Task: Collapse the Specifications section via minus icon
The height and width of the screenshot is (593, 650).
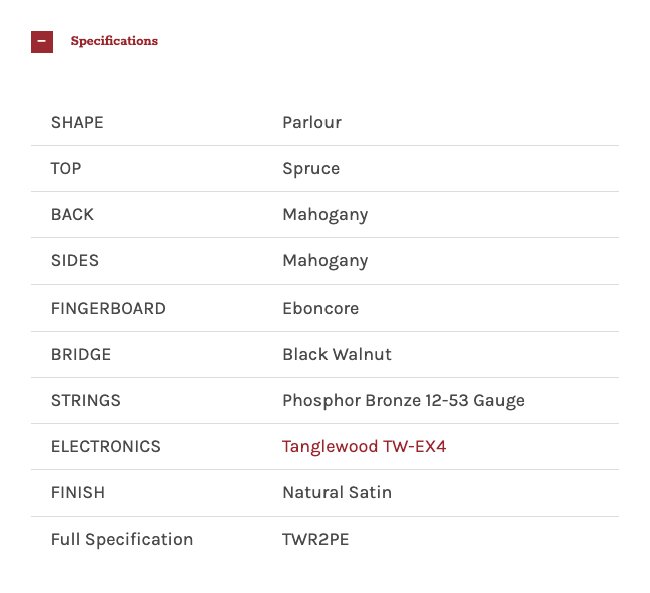Action: click(42, 42)
